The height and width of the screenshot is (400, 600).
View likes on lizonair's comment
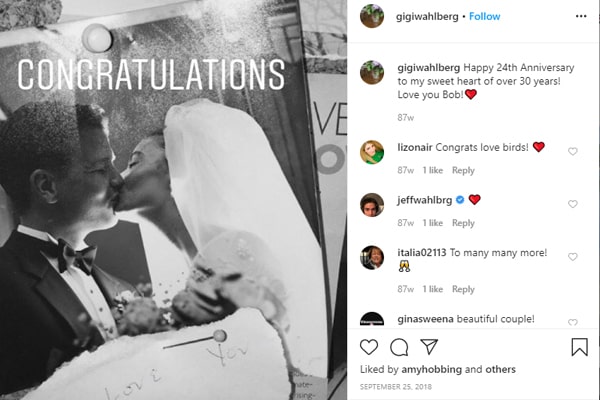[433, 170]
